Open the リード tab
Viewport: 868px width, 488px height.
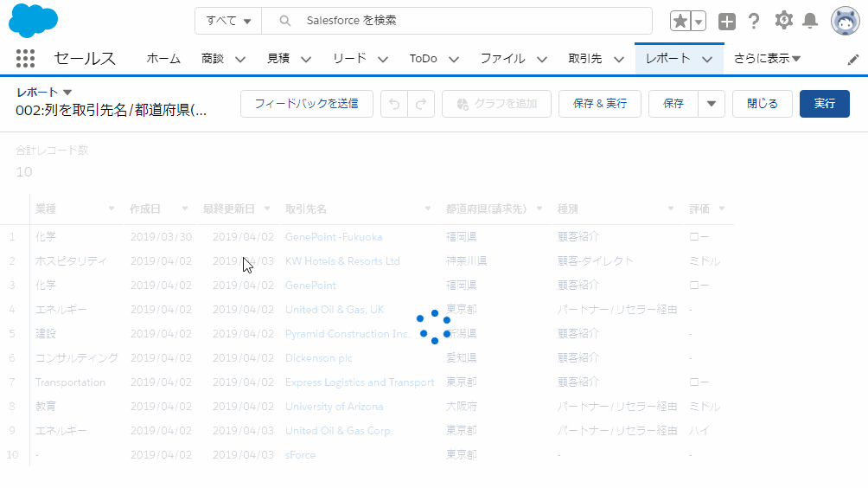click(x=349, y=58)
